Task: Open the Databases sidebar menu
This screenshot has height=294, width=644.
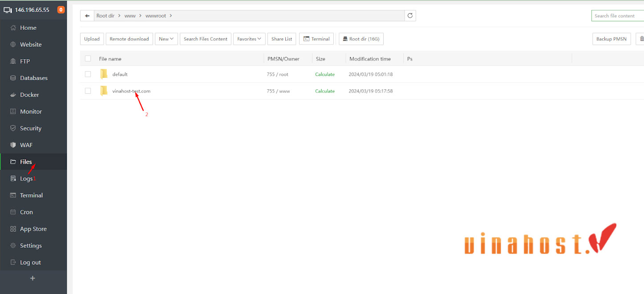Action: coord(33,78)
